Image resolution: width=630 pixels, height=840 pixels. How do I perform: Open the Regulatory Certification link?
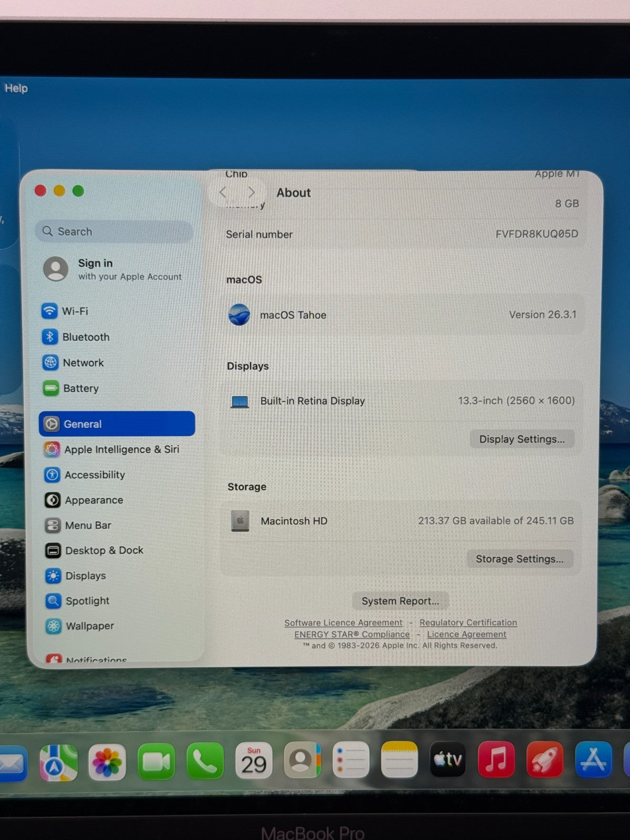click(468, 623)
